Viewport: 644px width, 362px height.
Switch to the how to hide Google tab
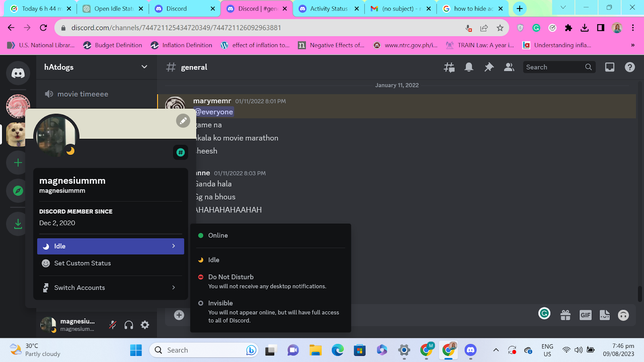[473, 8]
